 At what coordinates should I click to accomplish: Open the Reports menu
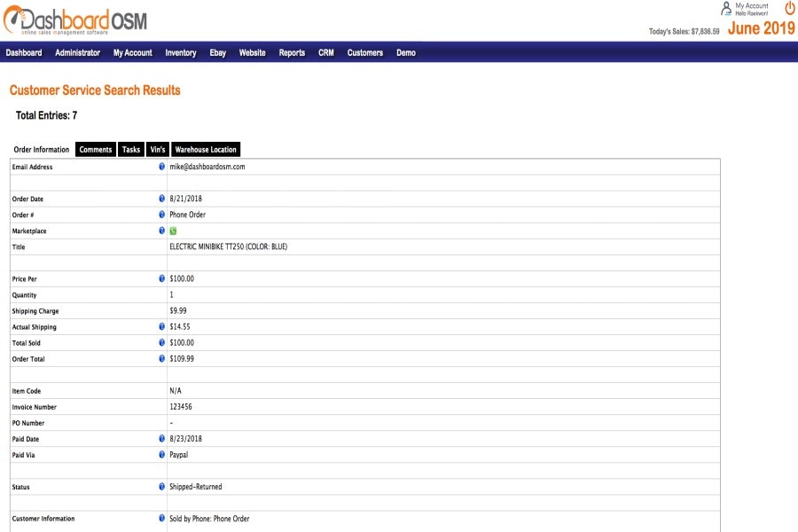[292, 52]
